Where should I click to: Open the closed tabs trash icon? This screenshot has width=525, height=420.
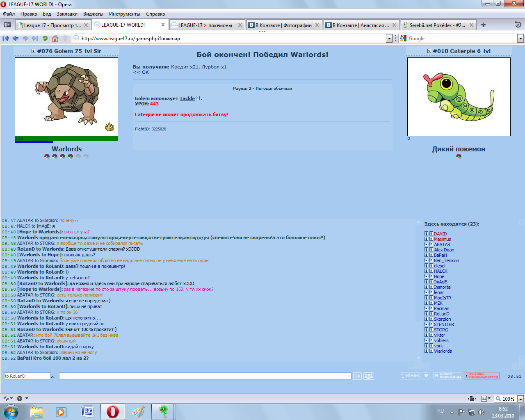click(x=518, y=25)
